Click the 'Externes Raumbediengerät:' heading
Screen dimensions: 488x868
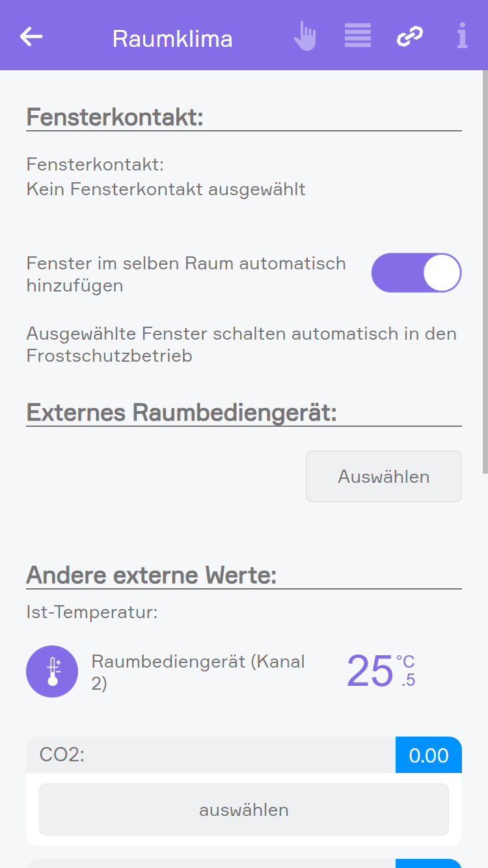point(182,412)
